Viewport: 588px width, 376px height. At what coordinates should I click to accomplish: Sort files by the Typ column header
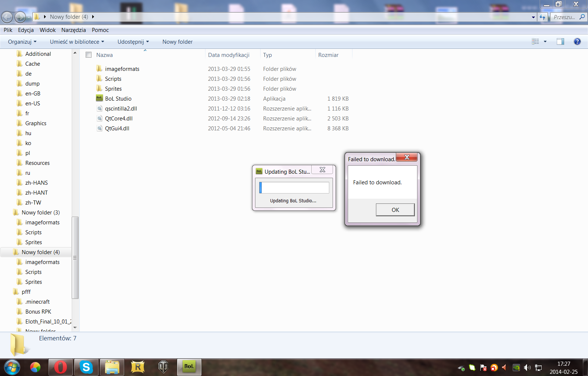267,55
